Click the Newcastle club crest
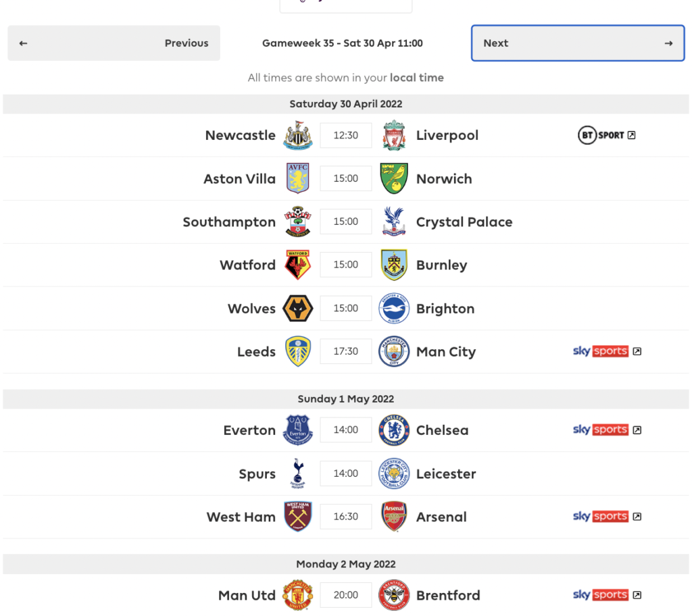 (297, 135)
